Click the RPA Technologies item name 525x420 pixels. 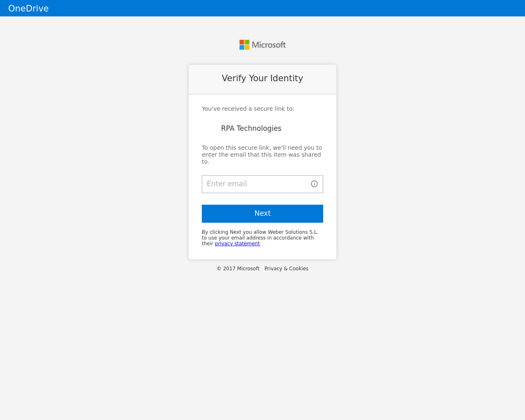[251, 128]
